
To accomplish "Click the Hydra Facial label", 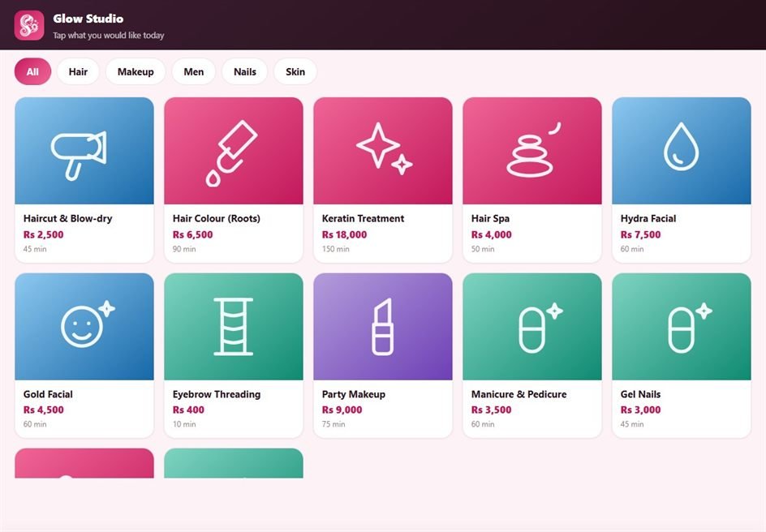I will pos(648,219).
